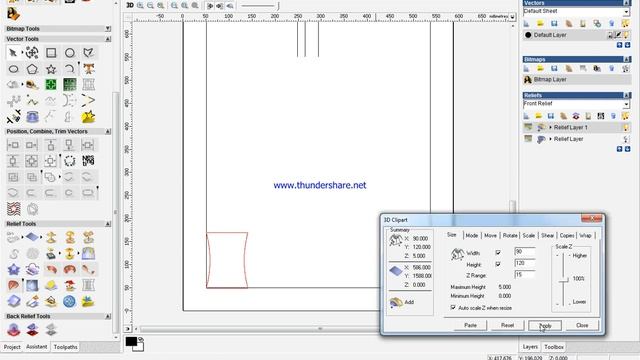Collapse the Back Relief Tools section

pos(108,316)
